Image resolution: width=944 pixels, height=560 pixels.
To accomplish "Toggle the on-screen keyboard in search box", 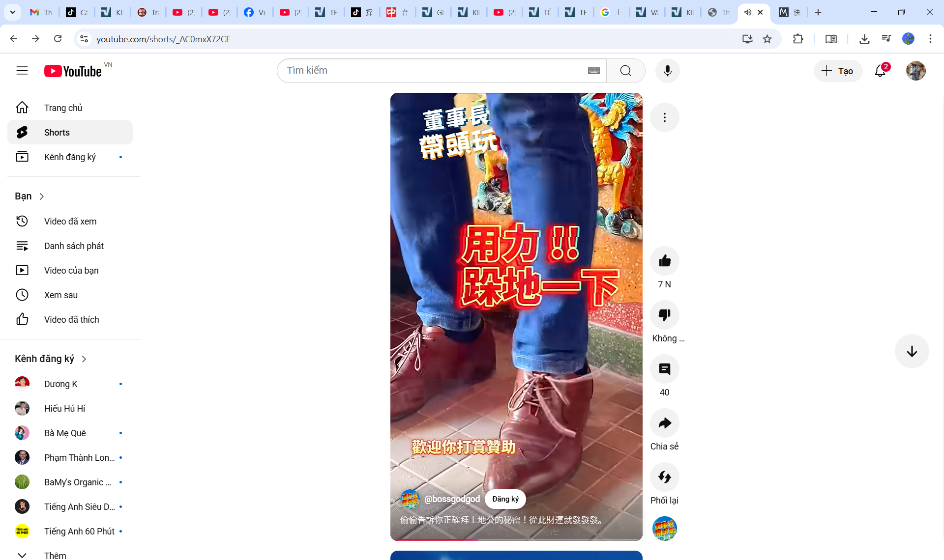I will tap(593, 71).
